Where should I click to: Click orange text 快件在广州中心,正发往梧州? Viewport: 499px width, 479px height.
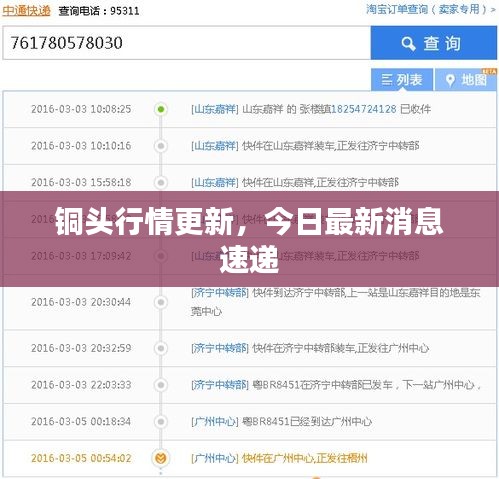click(305, 458)
